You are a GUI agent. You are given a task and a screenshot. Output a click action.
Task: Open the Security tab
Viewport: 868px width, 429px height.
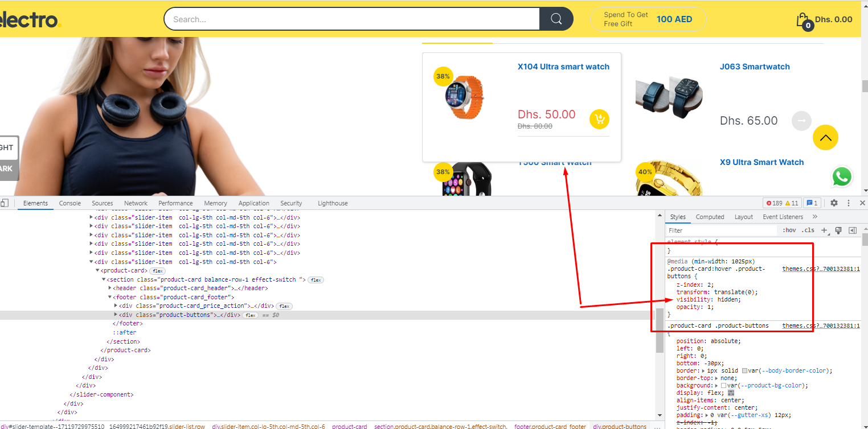[x=291, y=203]
